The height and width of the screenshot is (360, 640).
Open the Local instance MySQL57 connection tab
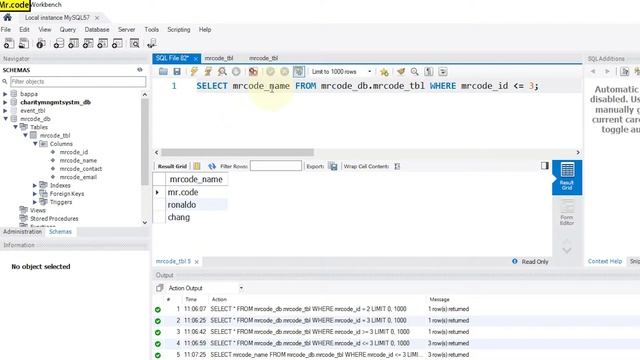[x=57, y=18]
